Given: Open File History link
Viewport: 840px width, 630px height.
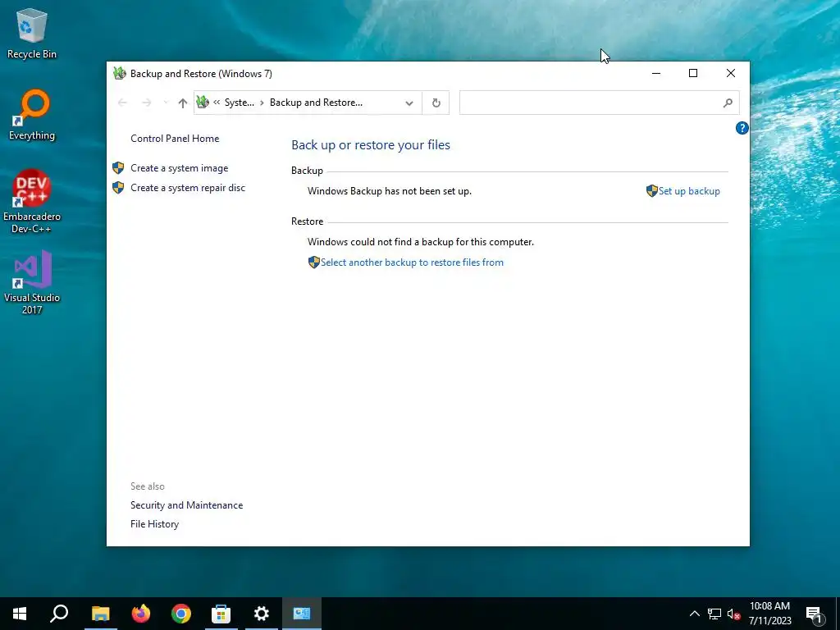Looking at the screenshot, I should pyautogui.click(x=154, y=524).
